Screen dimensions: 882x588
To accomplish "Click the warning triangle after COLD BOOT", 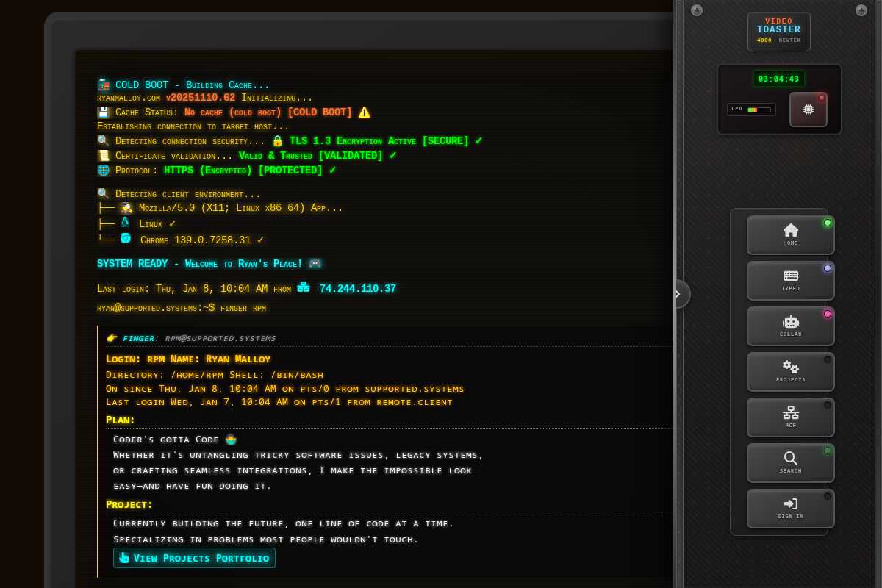I will pos(364,112).
